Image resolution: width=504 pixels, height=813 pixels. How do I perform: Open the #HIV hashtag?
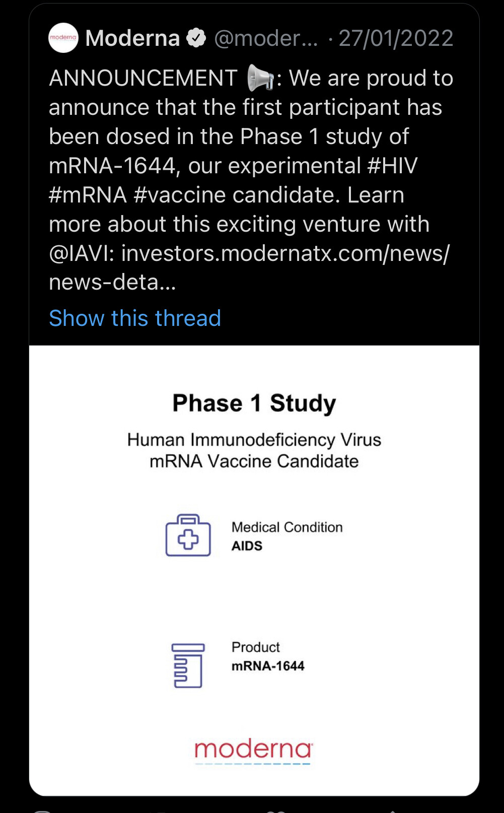click(x=392, y=166)
